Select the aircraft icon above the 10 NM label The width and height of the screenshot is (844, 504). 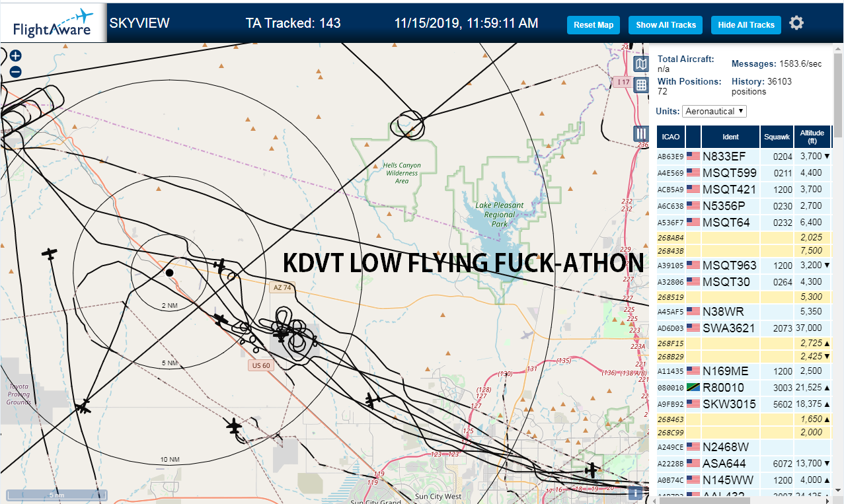234,427
